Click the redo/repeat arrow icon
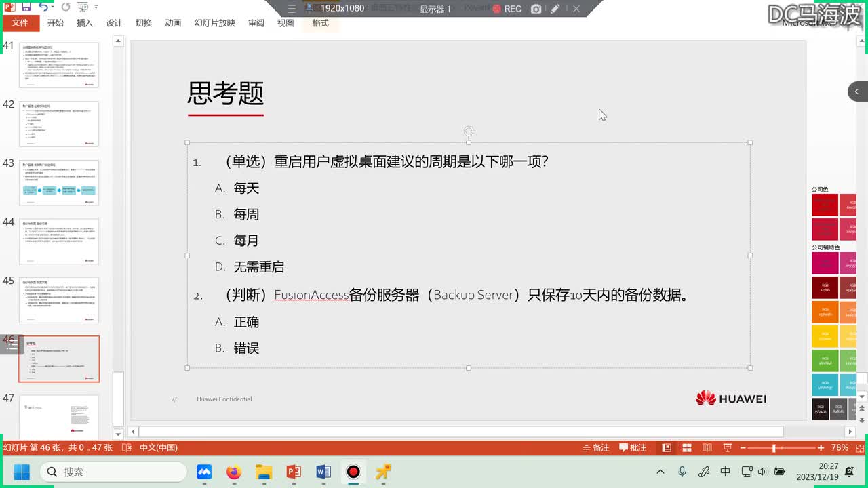The width and height of the screenshot is (868, 488). pos(66,7)
